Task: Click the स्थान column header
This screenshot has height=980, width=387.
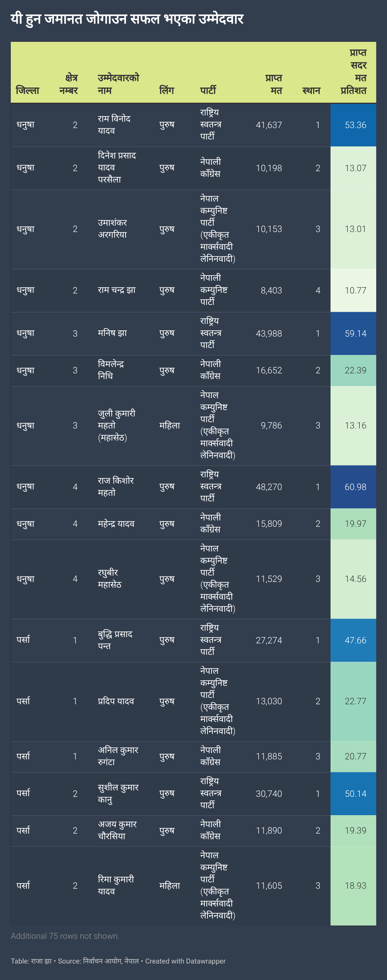Action: coord(311,91)
